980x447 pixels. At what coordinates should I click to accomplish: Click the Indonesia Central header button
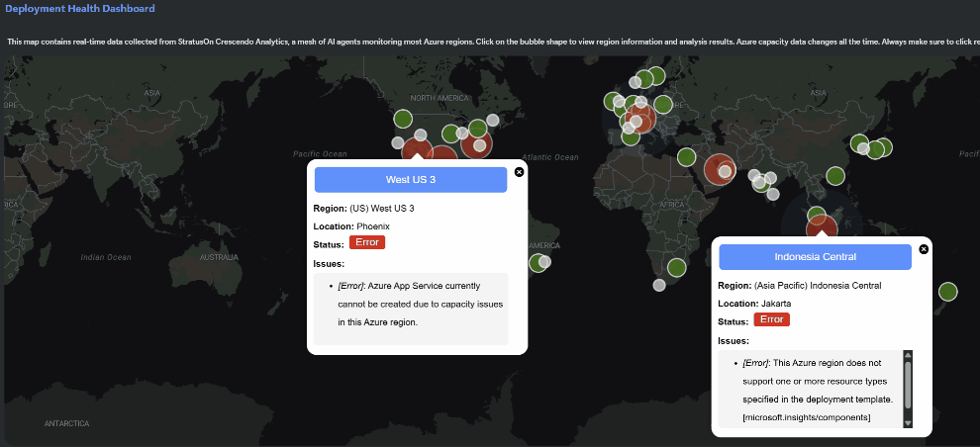(815, 257)
